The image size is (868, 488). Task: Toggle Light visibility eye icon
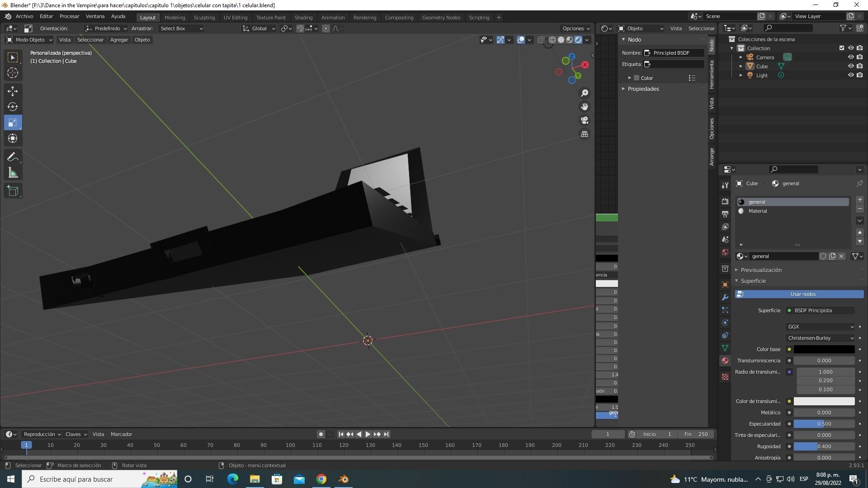[x=850, y=75]
